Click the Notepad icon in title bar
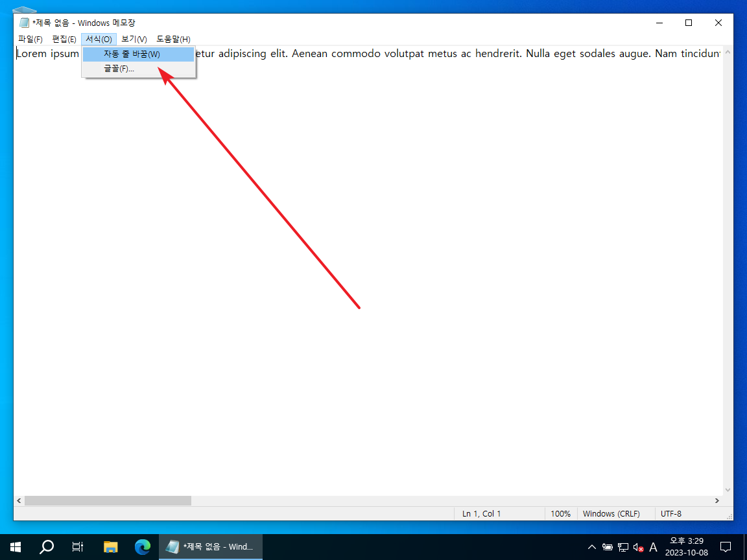Screen dimensions: 747x560 [x=24, y=23]
